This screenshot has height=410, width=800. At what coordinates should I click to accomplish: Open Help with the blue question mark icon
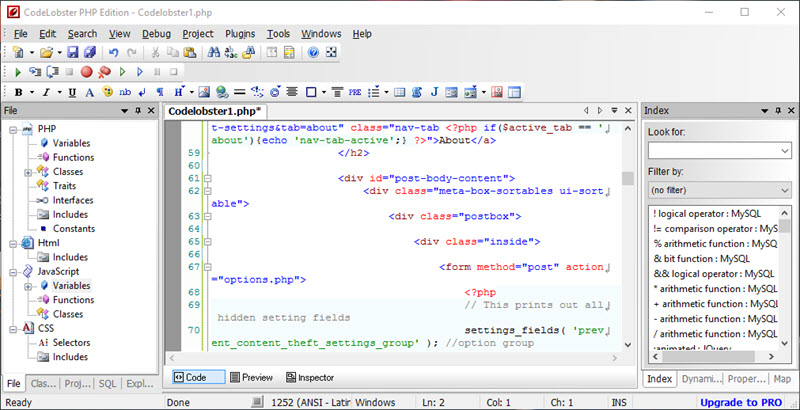313,53
